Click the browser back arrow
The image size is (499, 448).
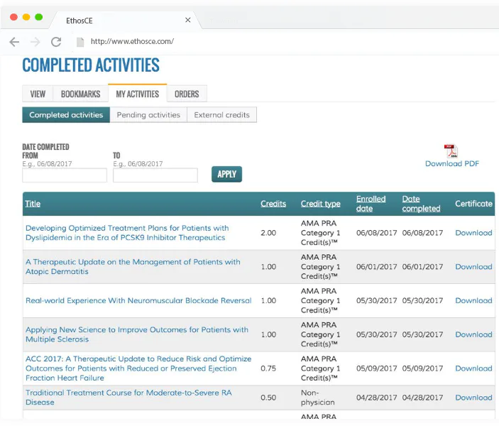14,42
